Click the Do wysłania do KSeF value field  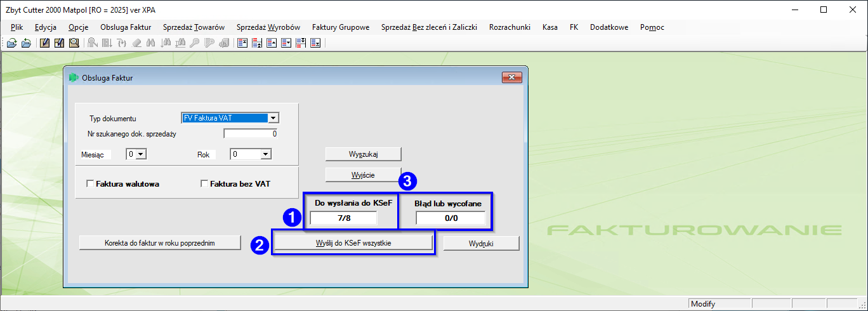click(x=344, y=218)
